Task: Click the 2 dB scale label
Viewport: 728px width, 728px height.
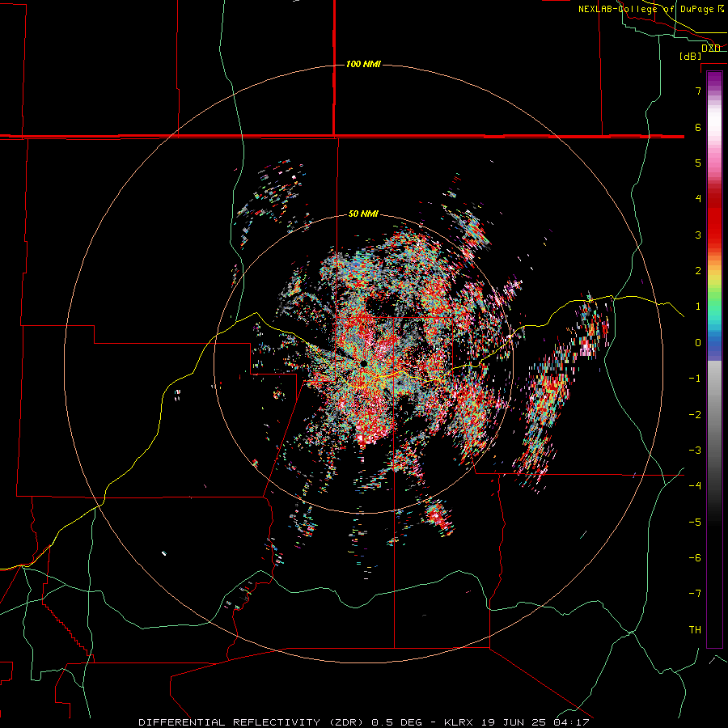Action: pos(698,271)
